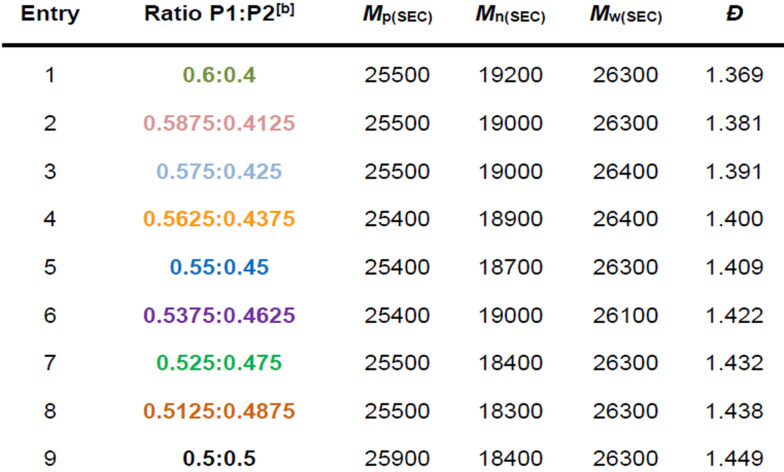Select the black 0.5:0.5 ratio cell
The width and height of the screenshot is (784, 472).
(x=219, y=459)
